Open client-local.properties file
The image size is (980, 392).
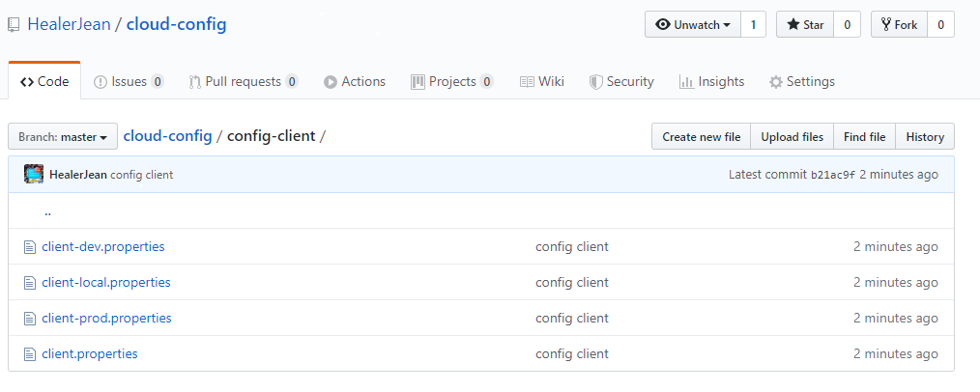pos(106,282)
